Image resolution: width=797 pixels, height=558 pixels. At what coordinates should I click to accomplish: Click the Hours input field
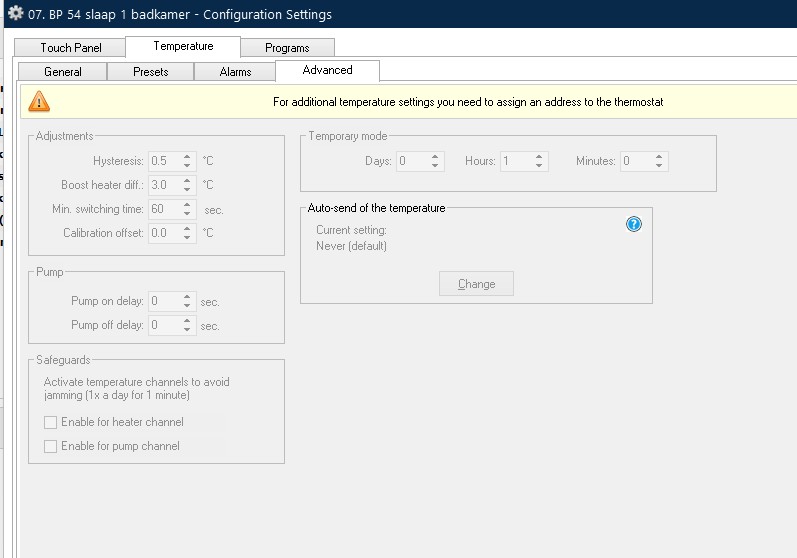tap(515, 161)
